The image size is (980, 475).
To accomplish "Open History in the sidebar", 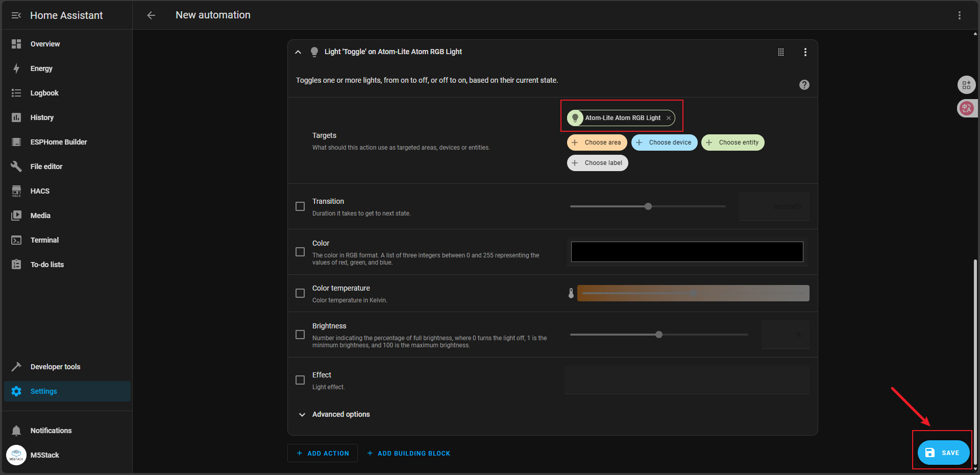I will (67, 117).
